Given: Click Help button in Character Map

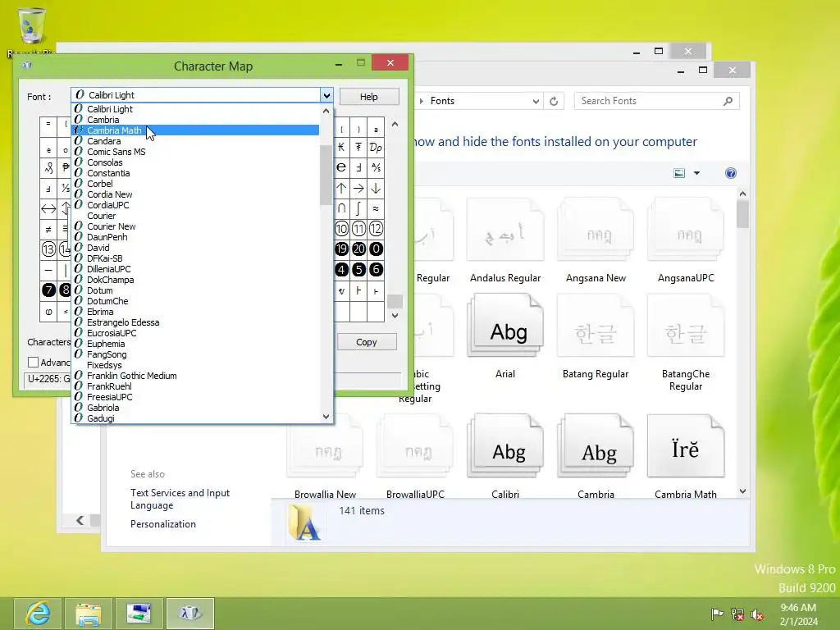Looking at the screenshot, I should pos(368,97).
